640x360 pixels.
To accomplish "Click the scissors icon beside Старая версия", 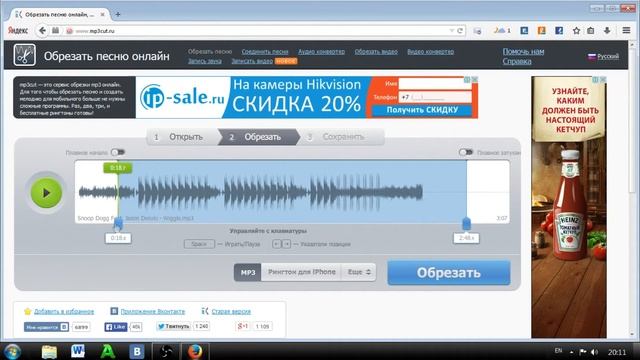I will [205, 311].
